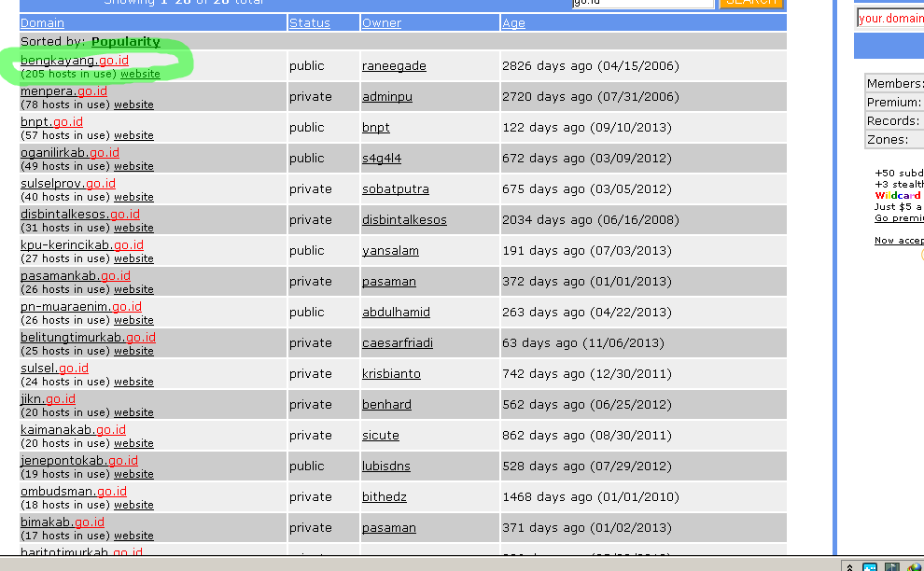Open the bimakab.go.id domain link

click(63, 522)
